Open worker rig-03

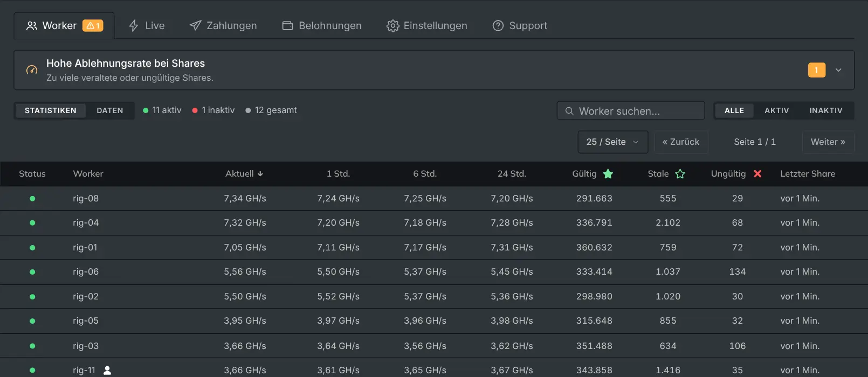[86, 346]
